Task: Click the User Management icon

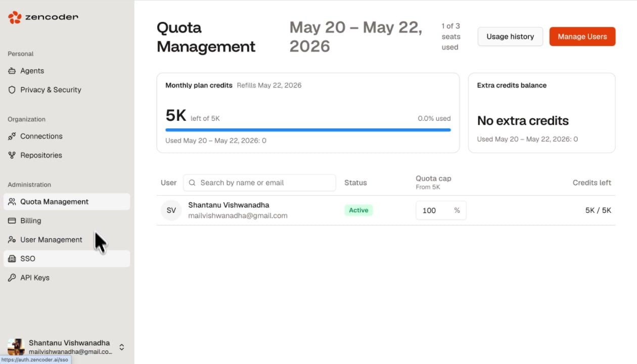Action: (x=12, y=240)
